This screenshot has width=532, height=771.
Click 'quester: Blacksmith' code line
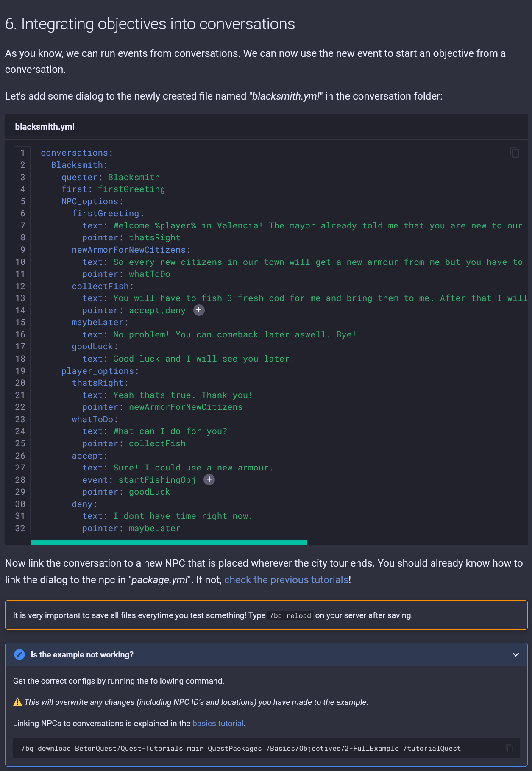coord(111,177)
